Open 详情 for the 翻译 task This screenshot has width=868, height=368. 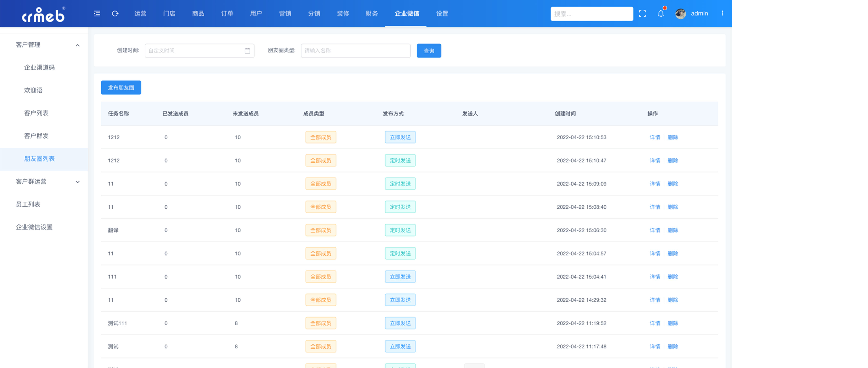tap(655, 230)
